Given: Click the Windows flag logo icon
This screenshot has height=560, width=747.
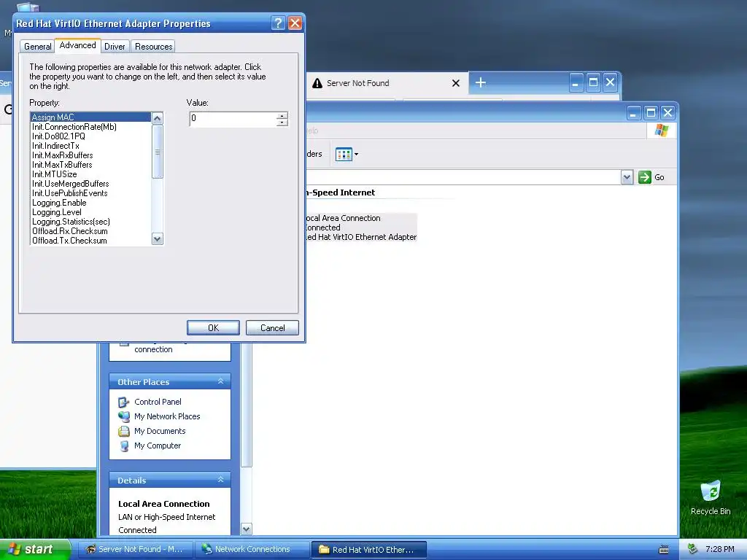Looking at the screenshot, I should [x=661, y=130].
